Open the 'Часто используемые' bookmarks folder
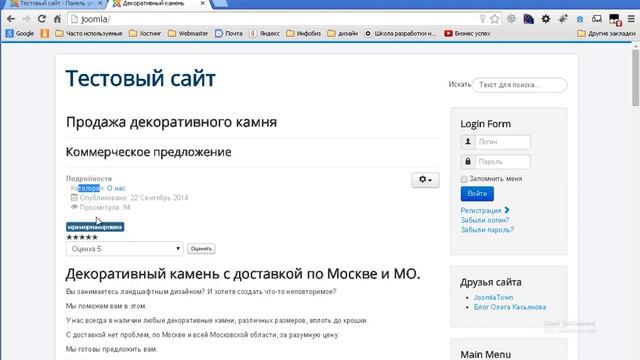Screen dimensions: 640x360 [89, 33]
